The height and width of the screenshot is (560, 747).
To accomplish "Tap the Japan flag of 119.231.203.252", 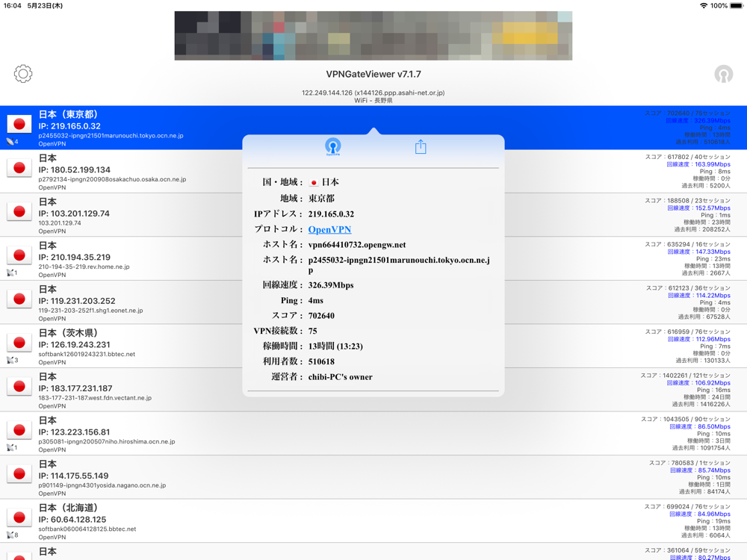I will [x=19, y=299].
